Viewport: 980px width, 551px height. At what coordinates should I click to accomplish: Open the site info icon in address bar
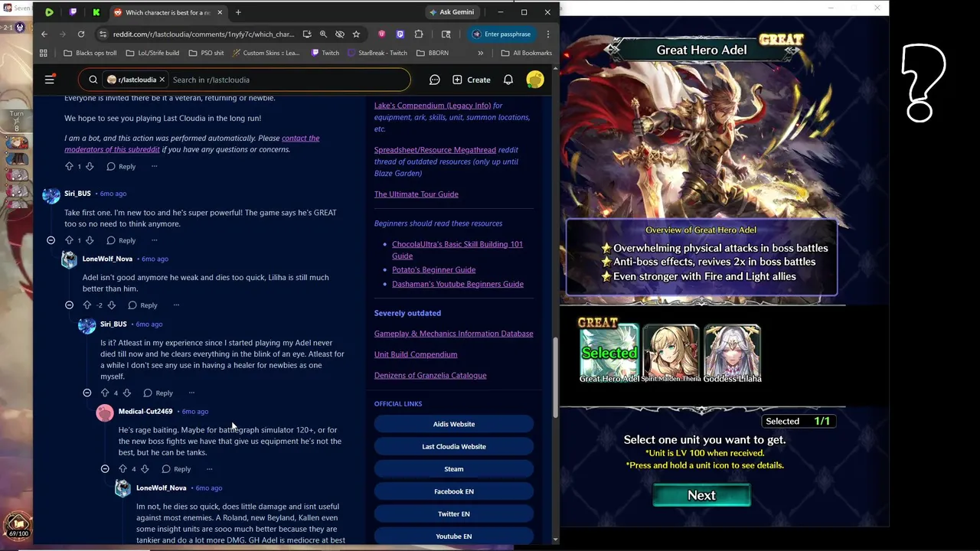pyautogui.click(x=103, y=34)
